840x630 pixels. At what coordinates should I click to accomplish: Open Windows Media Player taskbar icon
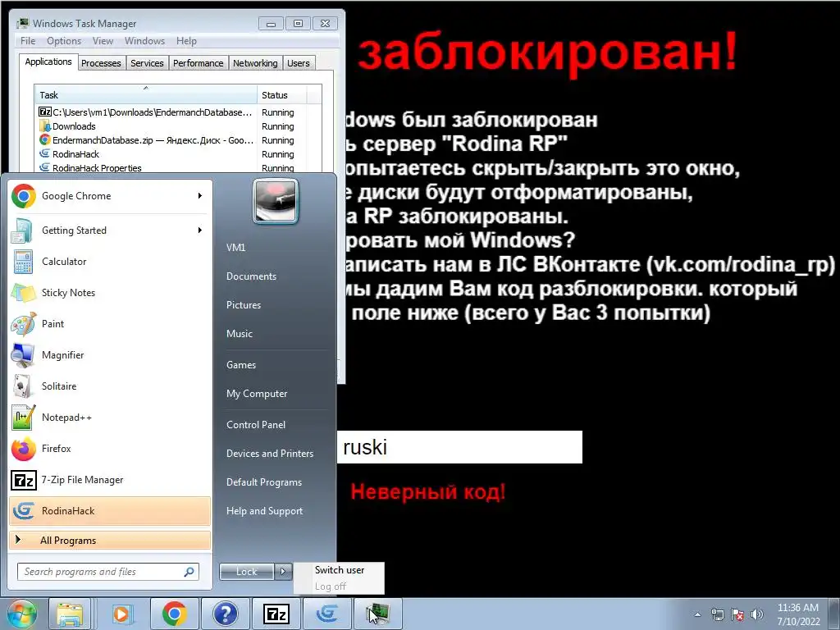(122, 614)
